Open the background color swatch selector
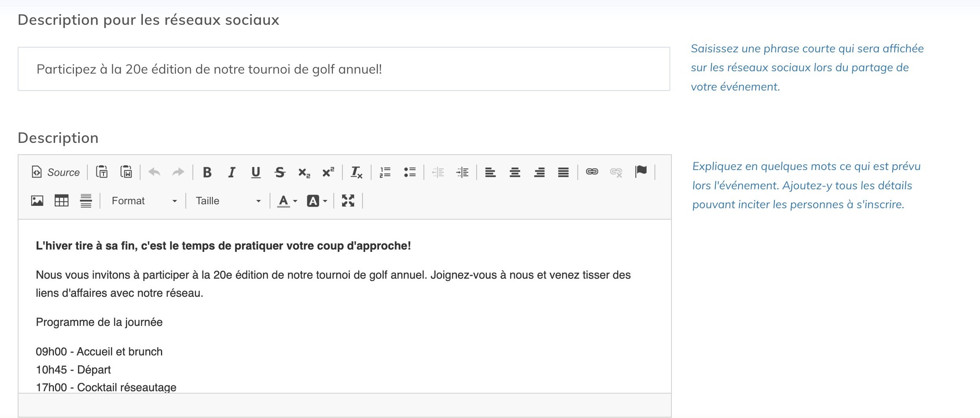This screenshot has width=980, height=418. point(316,201)
